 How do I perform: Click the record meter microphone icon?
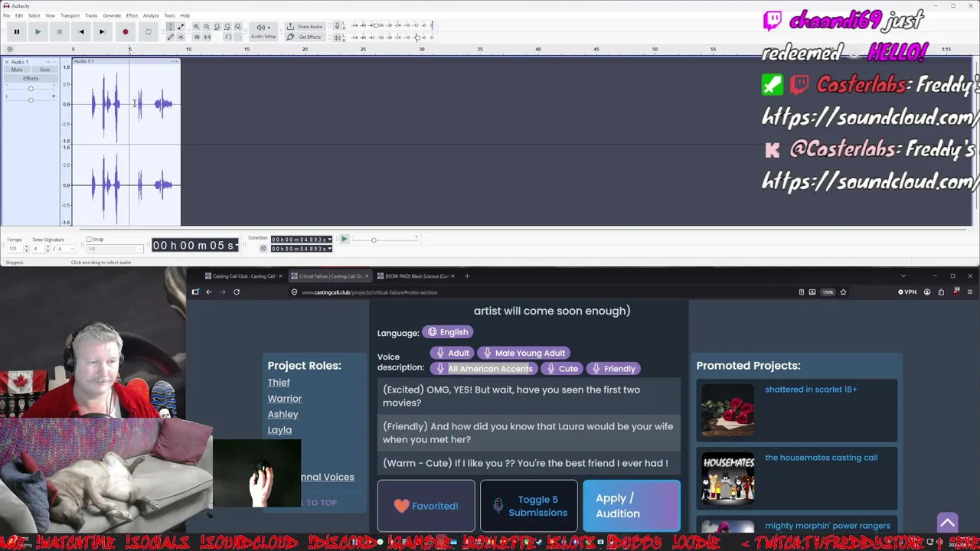[337, 25]
